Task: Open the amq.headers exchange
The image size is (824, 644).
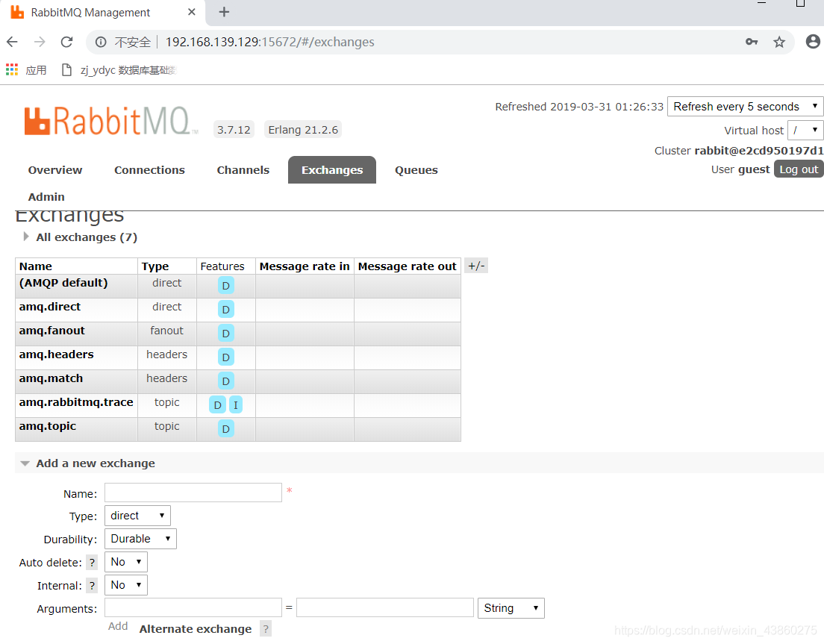Action: point(56,354)
